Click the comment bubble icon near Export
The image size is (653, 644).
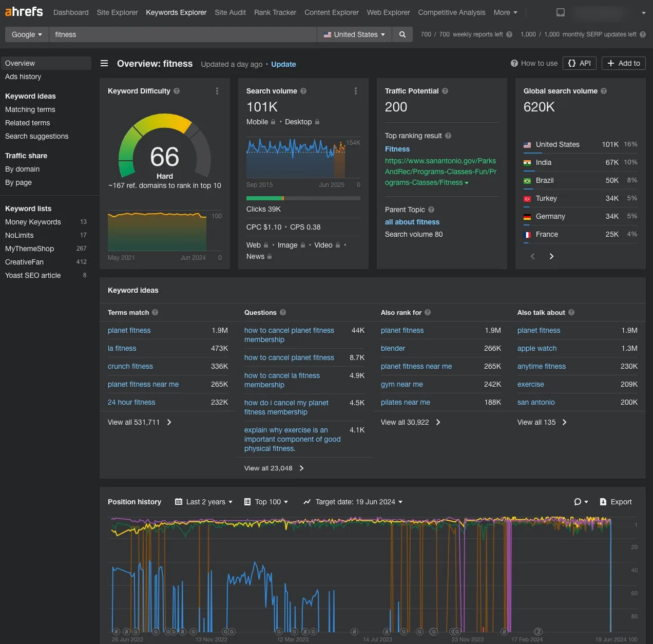pyautogui.click(x=578, y=502)
